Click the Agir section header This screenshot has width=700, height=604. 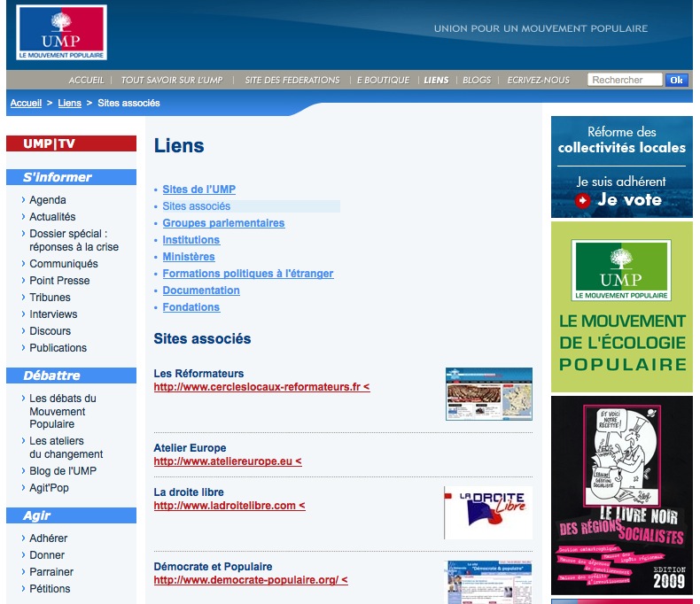coord(72,515)
